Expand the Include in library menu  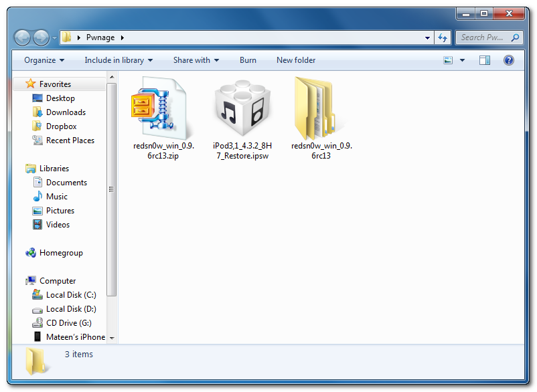click(119, 60)
